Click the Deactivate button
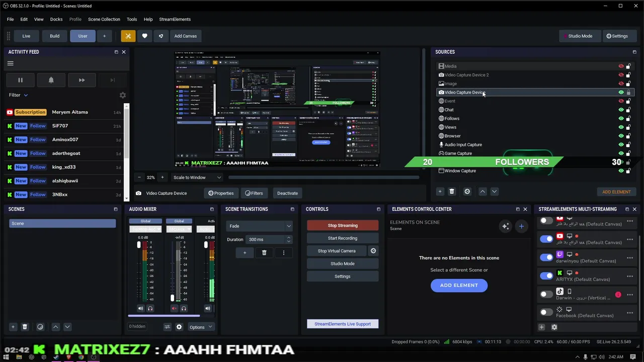This screenshot has width=644, height=362. (x=287, y=193)
